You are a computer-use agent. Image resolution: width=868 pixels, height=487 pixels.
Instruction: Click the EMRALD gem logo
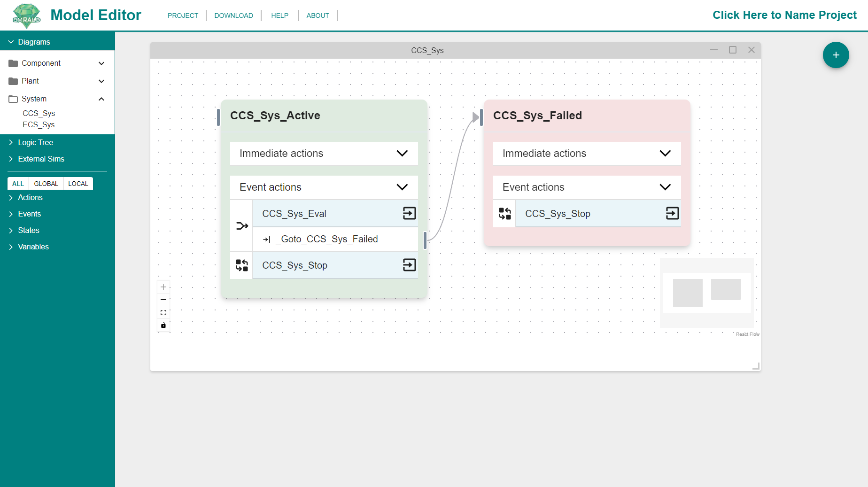[27, 16]
